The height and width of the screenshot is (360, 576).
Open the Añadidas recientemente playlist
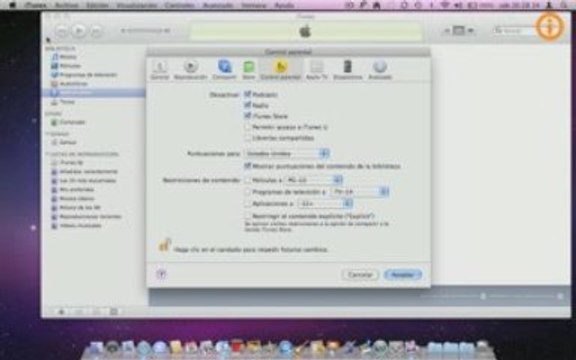point(84,172)
